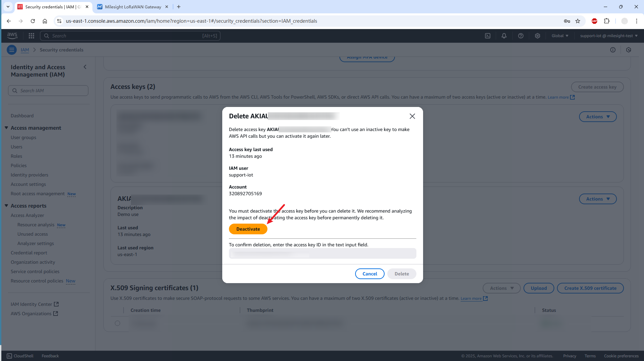The image size is (644, 361).
Task: Open the info panel icon
Action: 613,50
